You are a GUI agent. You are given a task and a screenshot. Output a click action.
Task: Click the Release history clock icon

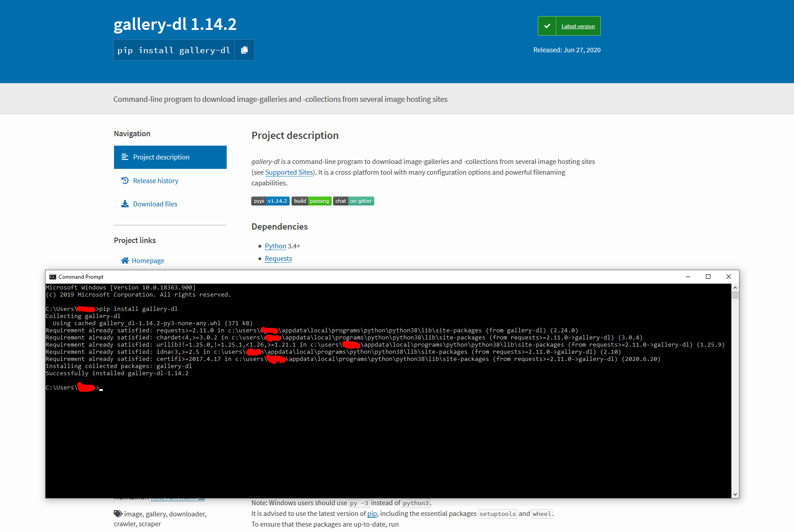click(x=125, y=180)
